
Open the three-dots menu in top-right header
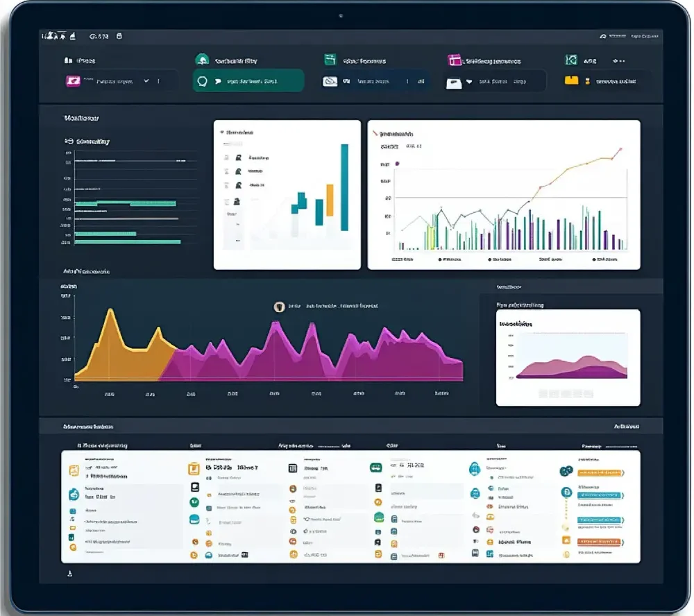[618, 61]
